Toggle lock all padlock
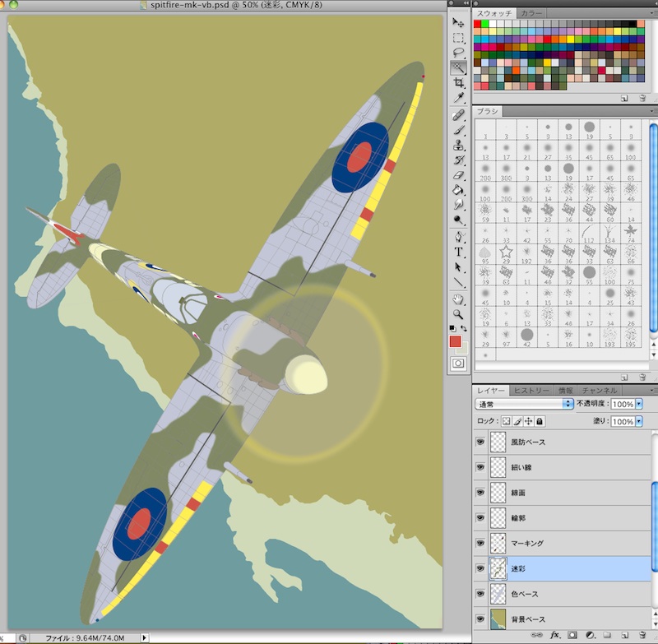Viewport: 658px width, 644px height. coord(540,421)
